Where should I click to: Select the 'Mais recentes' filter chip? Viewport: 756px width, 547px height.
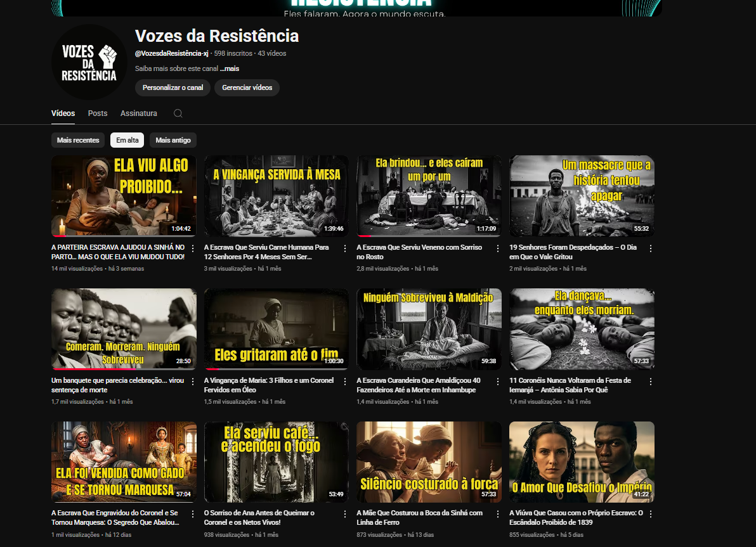[78, 140]
